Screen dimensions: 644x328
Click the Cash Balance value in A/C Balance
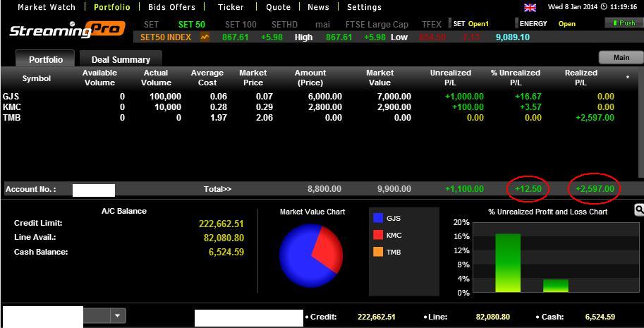[226, 252]
